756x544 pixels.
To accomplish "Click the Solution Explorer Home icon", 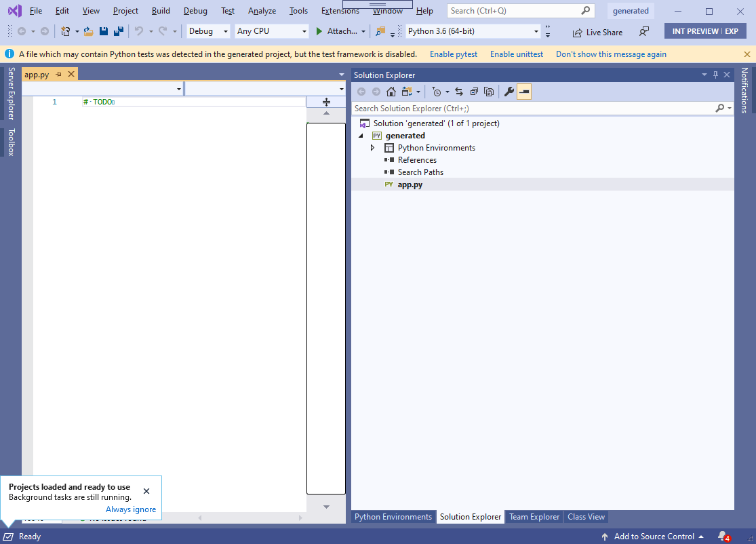I will coord(391,92).
